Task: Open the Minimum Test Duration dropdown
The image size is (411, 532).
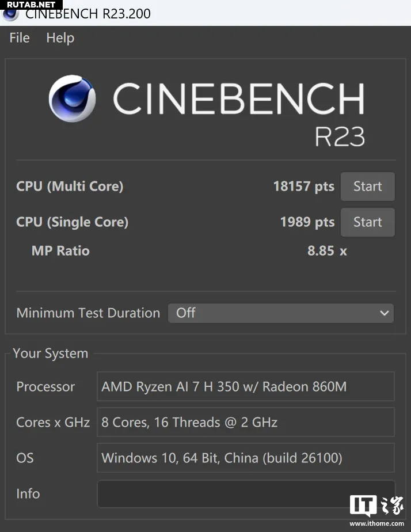Action: (x=281, y=313)
